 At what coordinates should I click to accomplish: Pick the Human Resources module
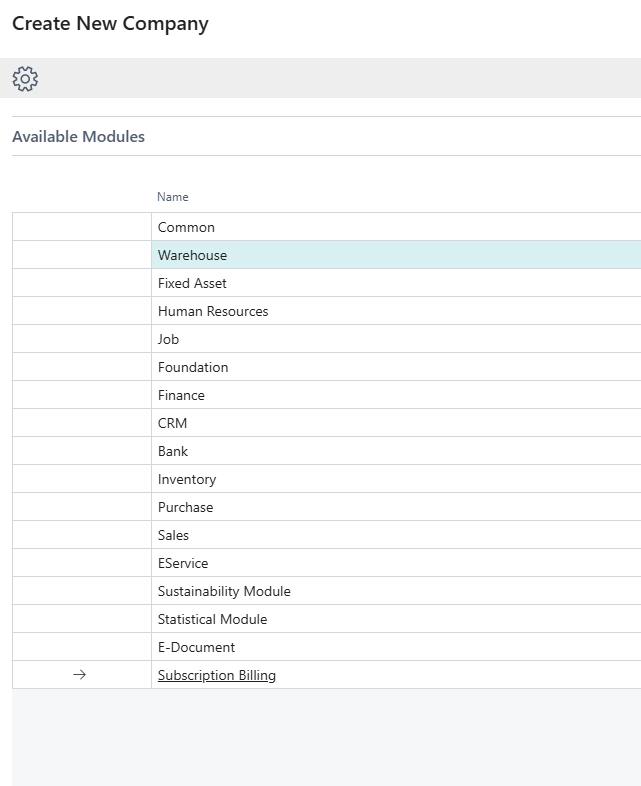[213, 311]
